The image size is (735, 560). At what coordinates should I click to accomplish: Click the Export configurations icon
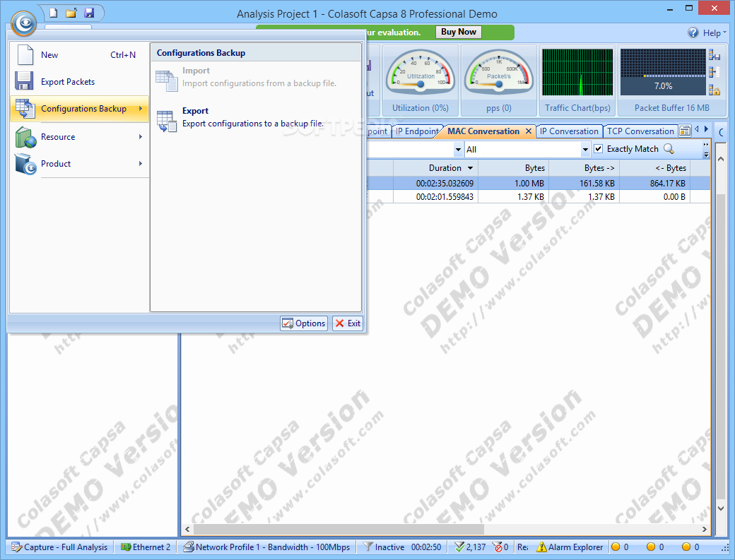(x=166, y=121)
